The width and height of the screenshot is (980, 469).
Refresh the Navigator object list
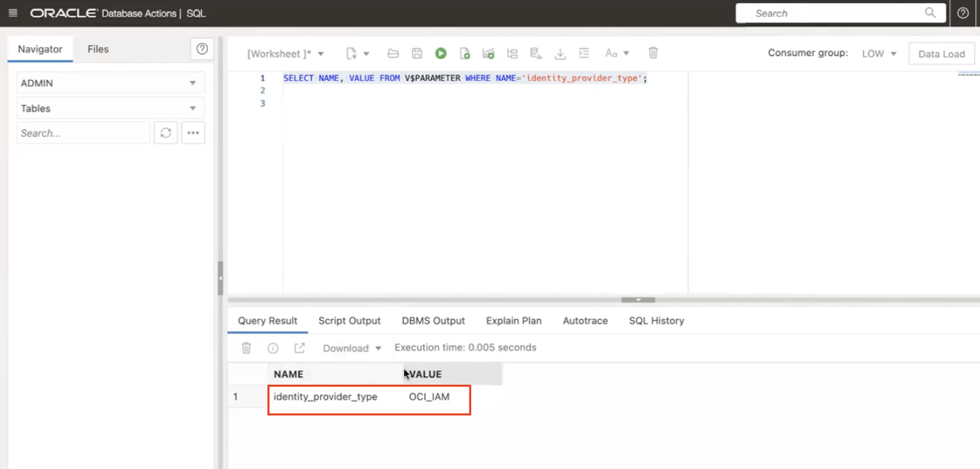point(165,133)
